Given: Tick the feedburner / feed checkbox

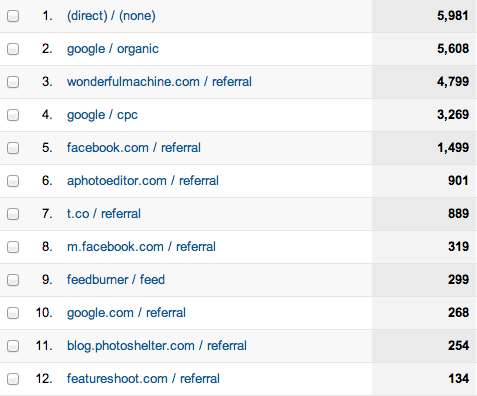Looking at the screenshot, I should 13,280.
